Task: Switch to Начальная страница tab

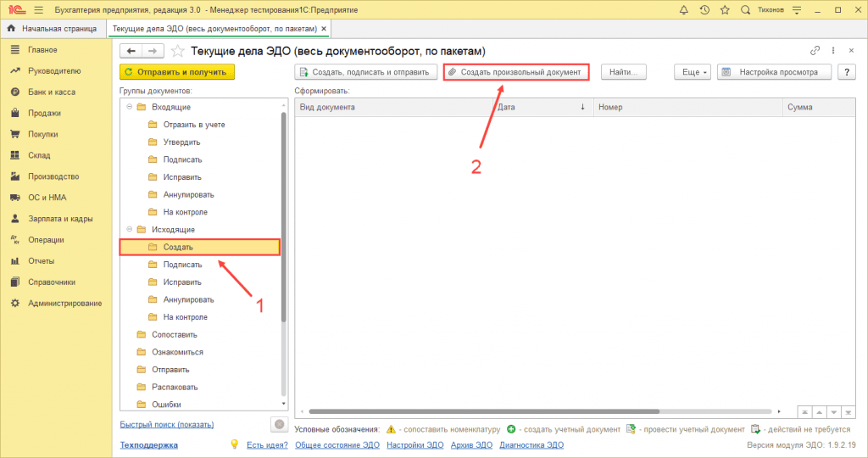Action: tap(53, 29)
